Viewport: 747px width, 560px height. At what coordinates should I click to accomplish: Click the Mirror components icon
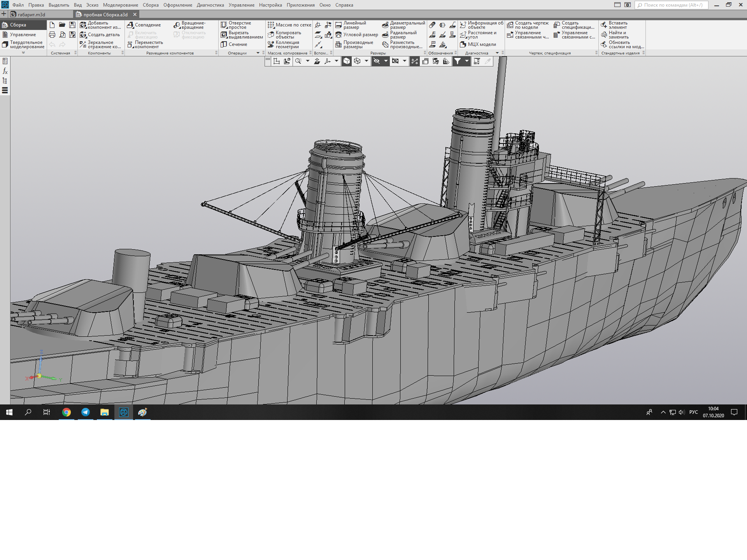(83, 44)
